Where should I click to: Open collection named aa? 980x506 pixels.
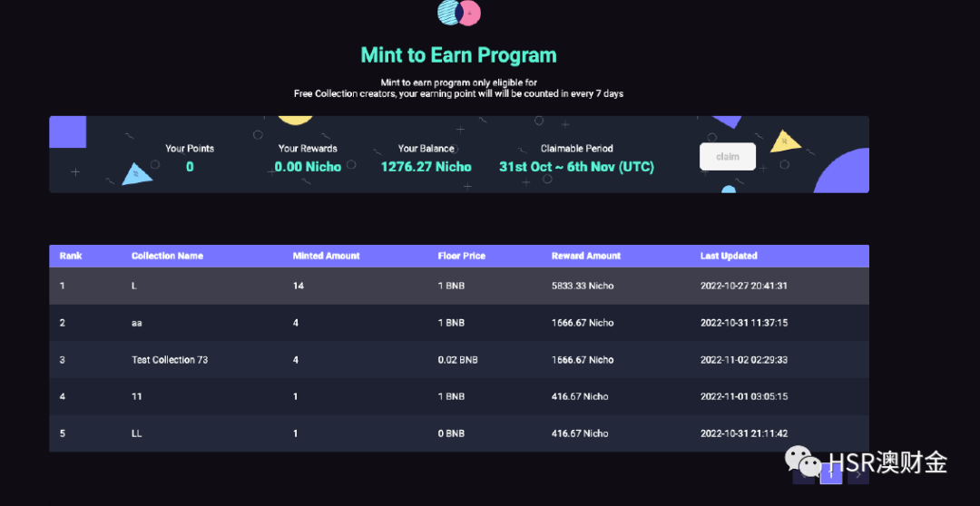click(459, 323)
